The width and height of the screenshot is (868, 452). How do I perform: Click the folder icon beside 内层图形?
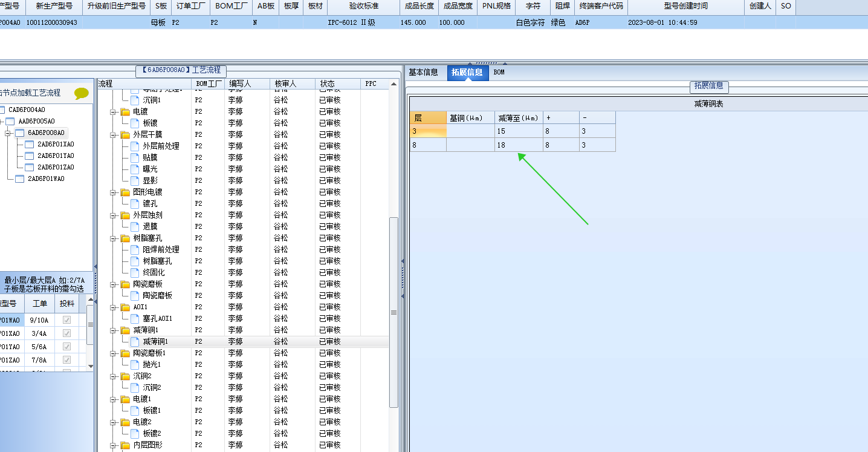pyautogui.click(x=125, y=445)
